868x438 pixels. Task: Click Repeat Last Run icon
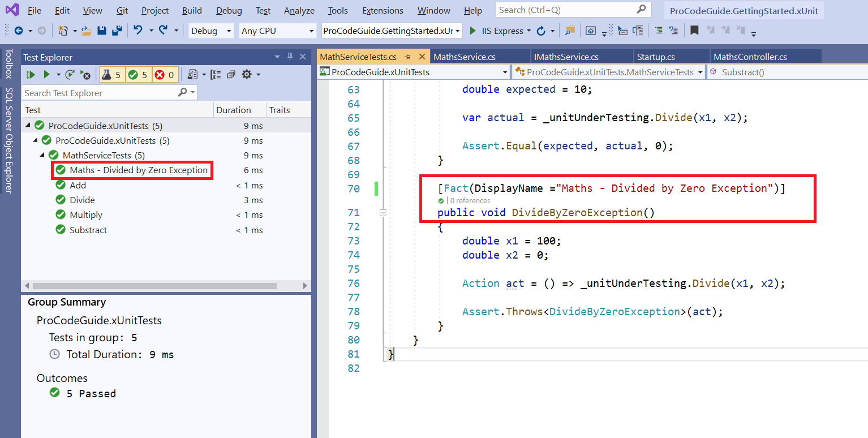point(70,75)
